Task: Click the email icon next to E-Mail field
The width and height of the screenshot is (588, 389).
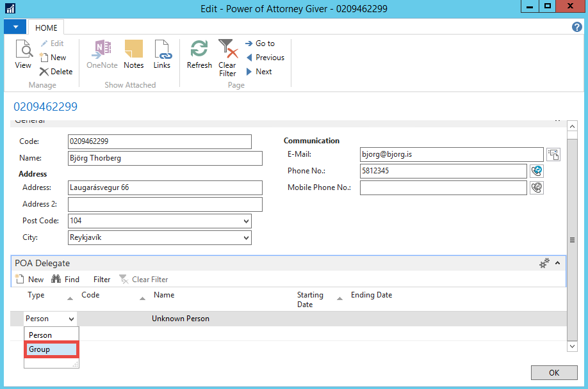Action: click(x=553, y=154)
